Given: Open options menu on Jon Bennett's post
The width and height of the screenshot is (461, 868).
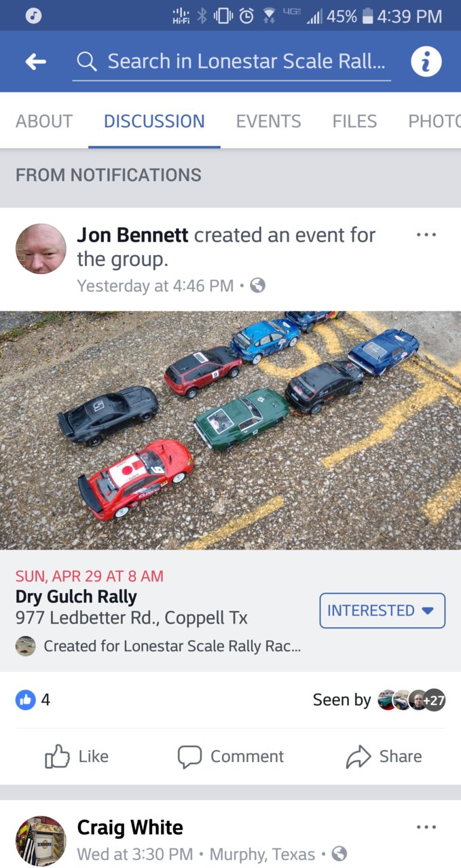Looking at the screenshot, I should click(x=426, y=235).
